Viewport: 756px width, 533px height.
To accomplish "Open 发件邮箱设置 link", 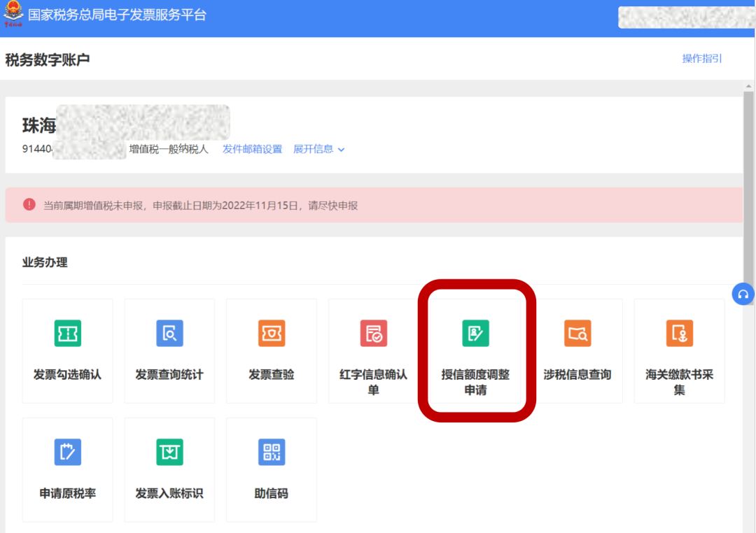I will point(252,150).
